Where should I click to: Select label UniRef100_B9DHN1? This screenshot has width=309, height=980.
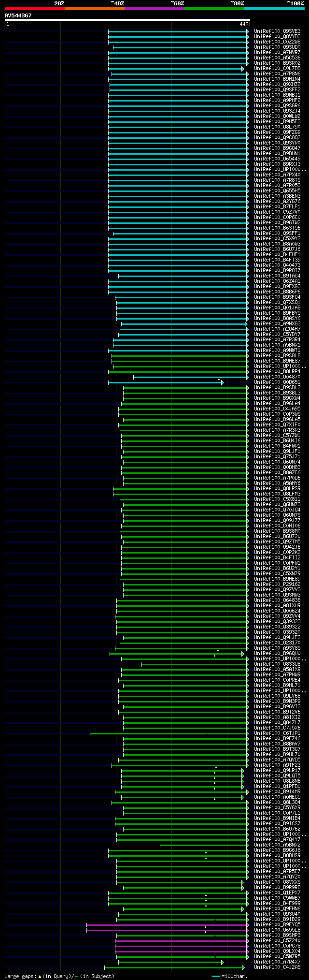pyautogui.click(x=277, y=153)
